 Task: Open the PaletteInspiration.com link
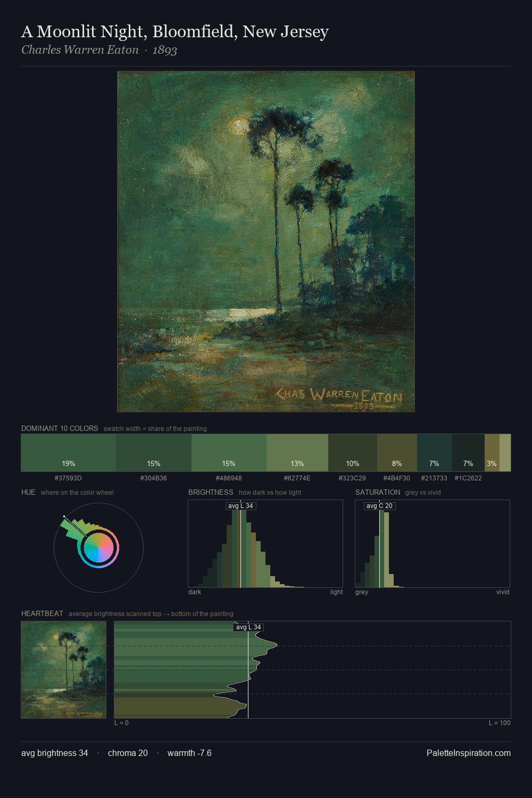pyautogui.click(x=469, y=753)
